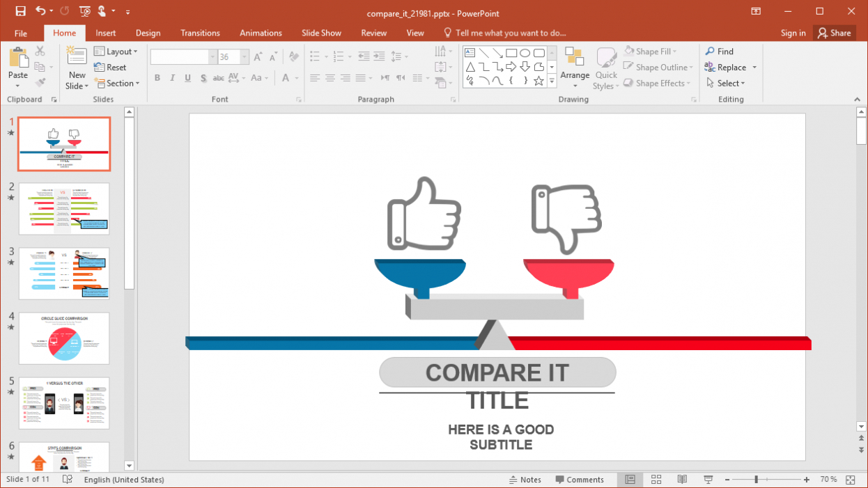Switch to Slide Sorter view icon
Viewport: 868px width, 488px height.
(656, 480)
